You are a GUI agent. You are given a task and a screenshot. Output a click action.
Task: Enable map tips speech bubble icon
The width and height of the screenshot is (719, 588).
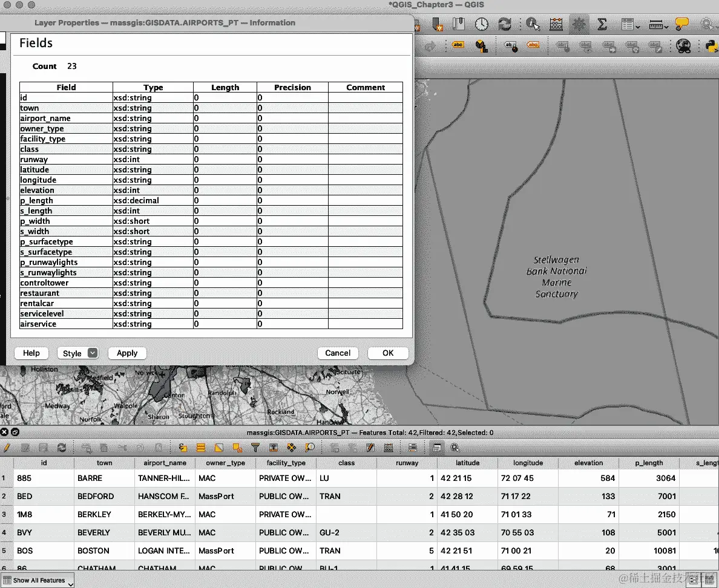pos(682,24)
